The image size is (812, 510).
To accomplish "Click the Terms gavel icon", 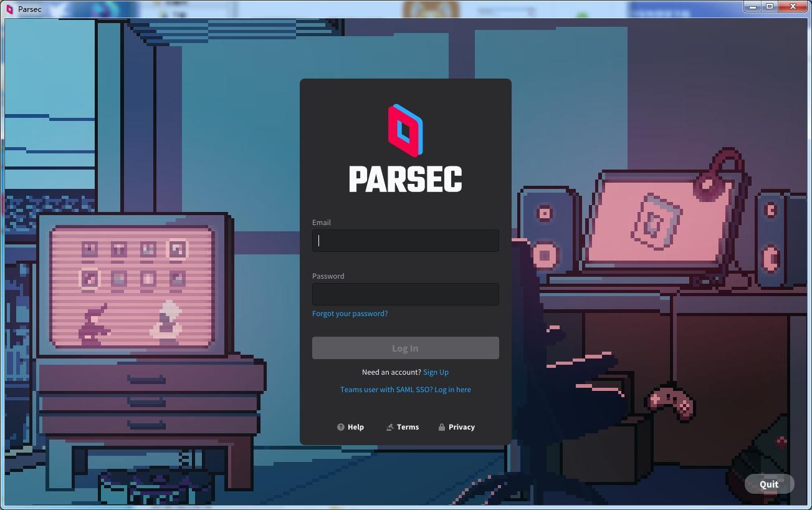I will tap(389, 427).
